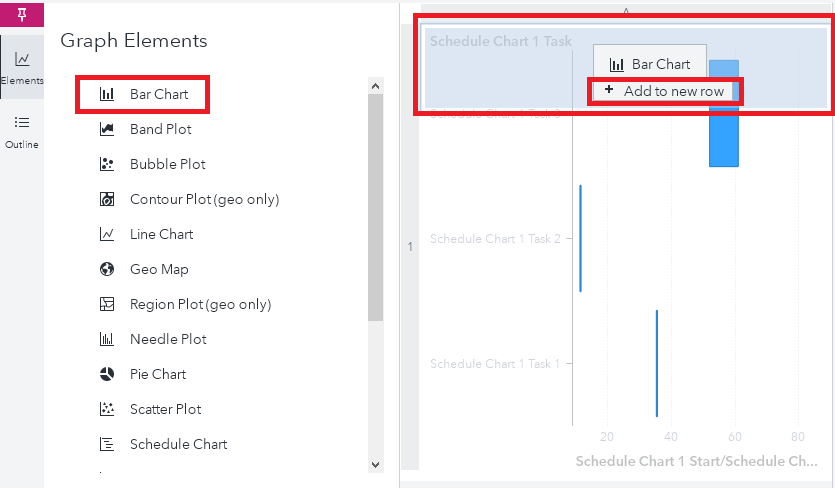Select the Band Plot icon
The height and width of the screenshot is (488, 835).
coord(107,130)
